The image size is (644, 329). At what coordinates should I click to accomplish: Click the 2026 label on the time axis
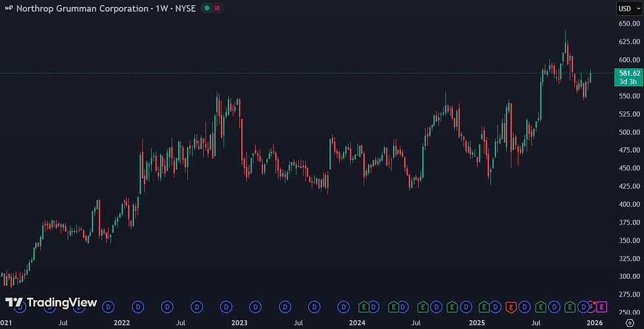point(594,323)
